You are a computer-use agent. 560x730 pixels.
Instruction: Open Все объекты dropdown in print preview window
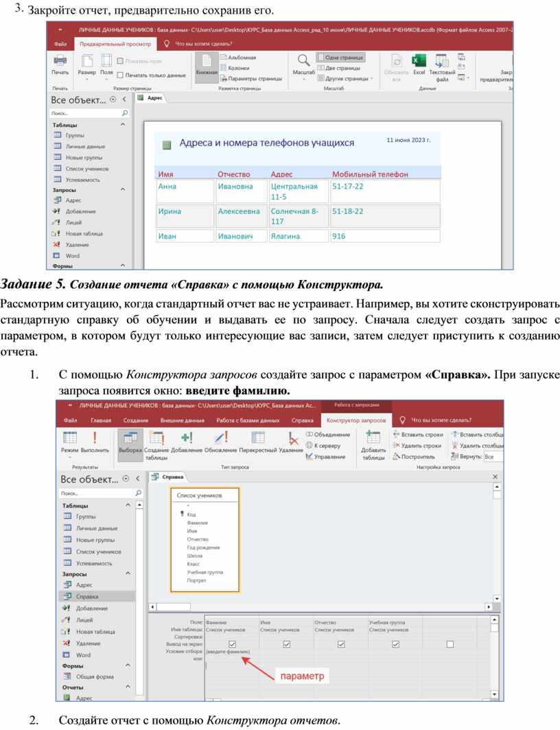click(113, 99)
